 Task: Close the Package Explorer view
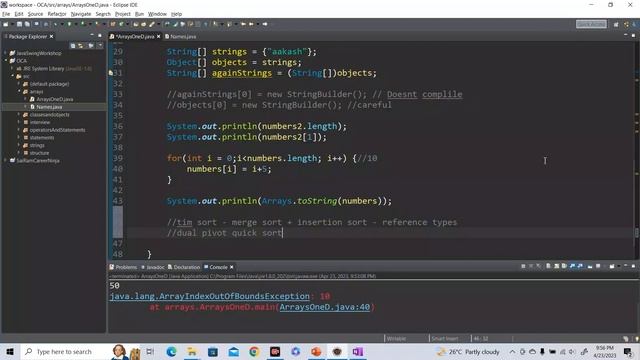pos(51,36)
